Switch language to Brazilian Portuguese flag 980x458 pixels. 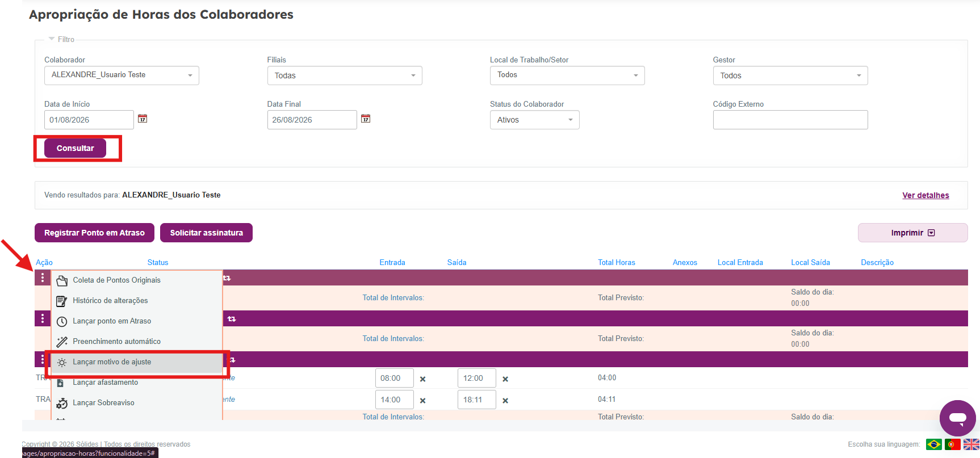click(933, 444)
